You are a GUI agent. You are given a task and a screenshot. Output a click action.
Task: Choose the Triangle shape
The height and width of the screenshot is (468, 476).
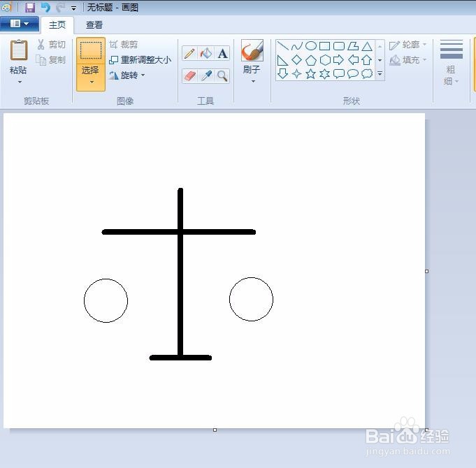(367, 46)
